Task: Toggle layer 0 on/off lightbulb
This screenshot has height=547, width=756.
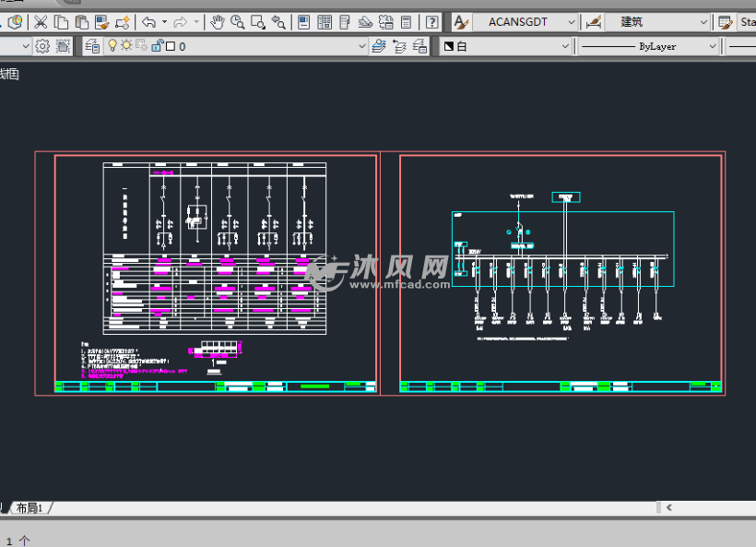Action: pyautogui.click(x=112, y=46)
